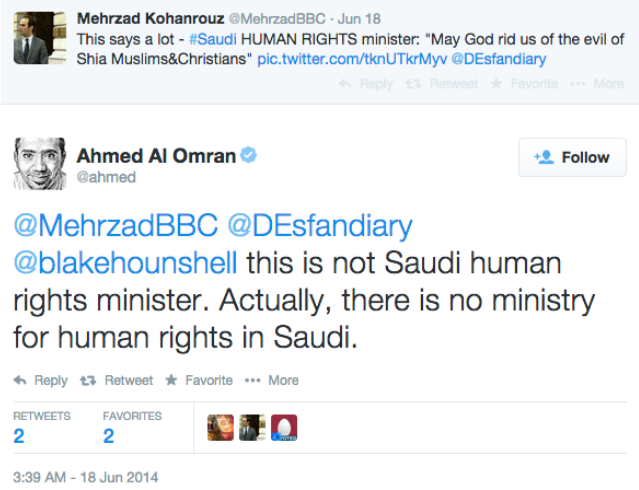Click the egg avatar thumbnail
This screenshot has width=639, height=490.
point(285,428)
